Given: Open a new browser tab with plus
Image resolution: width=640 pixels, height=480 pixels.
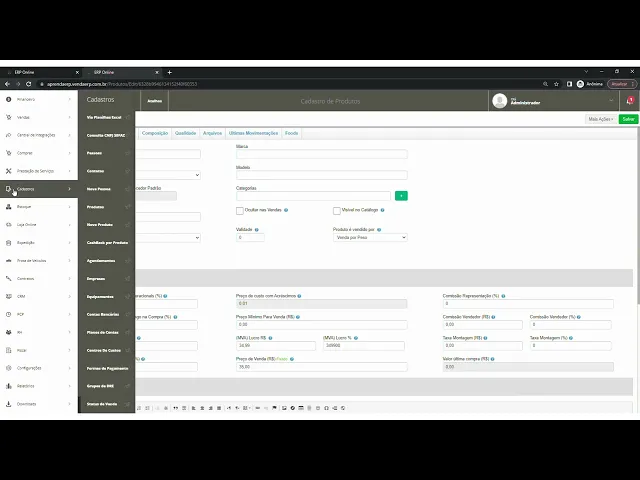Looking at the screenshot, I should point(169,72).
